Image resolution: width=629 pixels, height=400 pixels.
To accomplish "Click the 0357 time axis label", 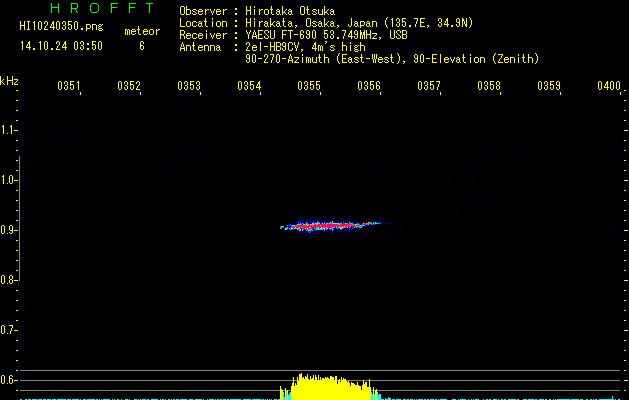I will (428, 85).
